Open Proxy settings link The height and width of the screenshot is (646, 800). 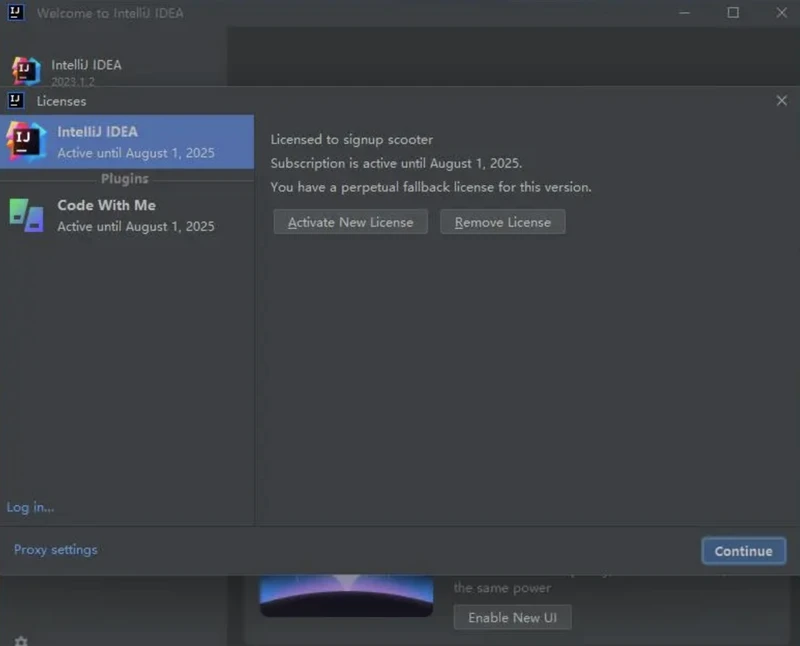pyautogui.click(x=56, y=550)
